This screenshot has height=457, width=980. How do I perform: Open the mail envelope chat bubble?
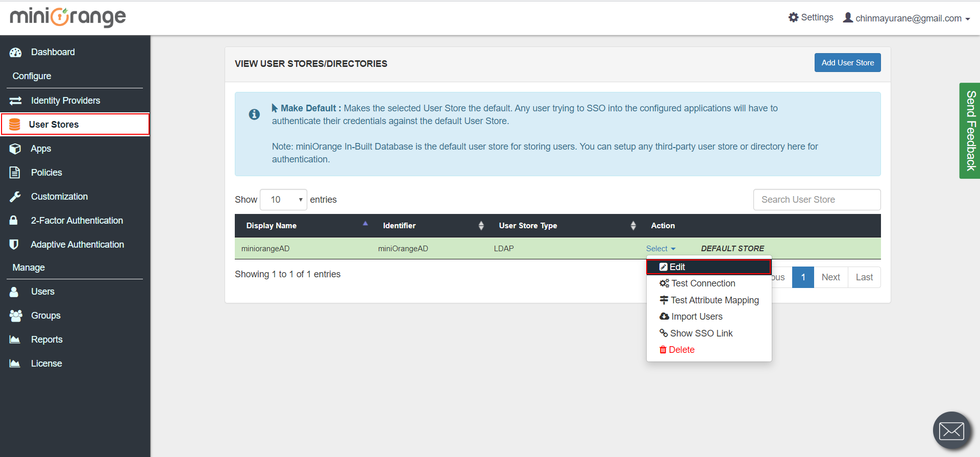(x=952, y=431)
